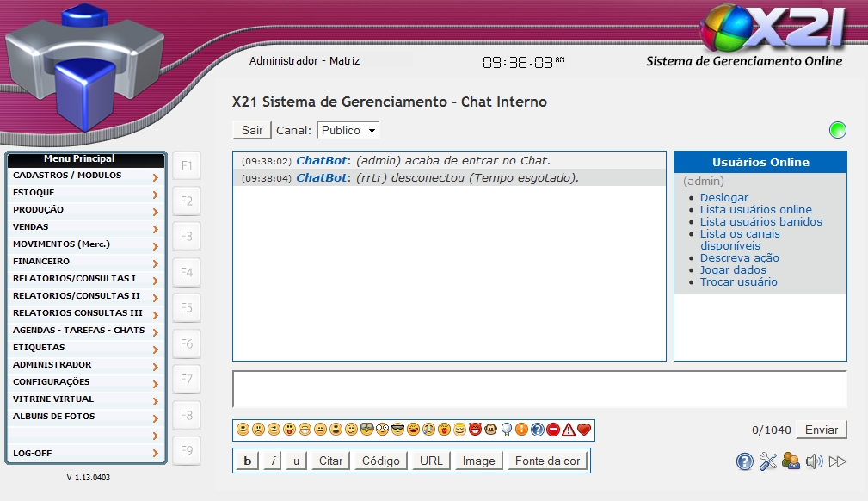Click into the chat message input box
This screenshot has height=501, width=868.
coord(539,389)
